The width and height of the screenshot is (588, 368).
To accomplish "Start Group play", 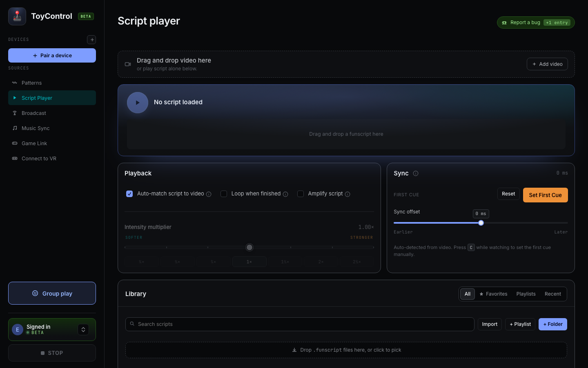I will coord(52,293).
